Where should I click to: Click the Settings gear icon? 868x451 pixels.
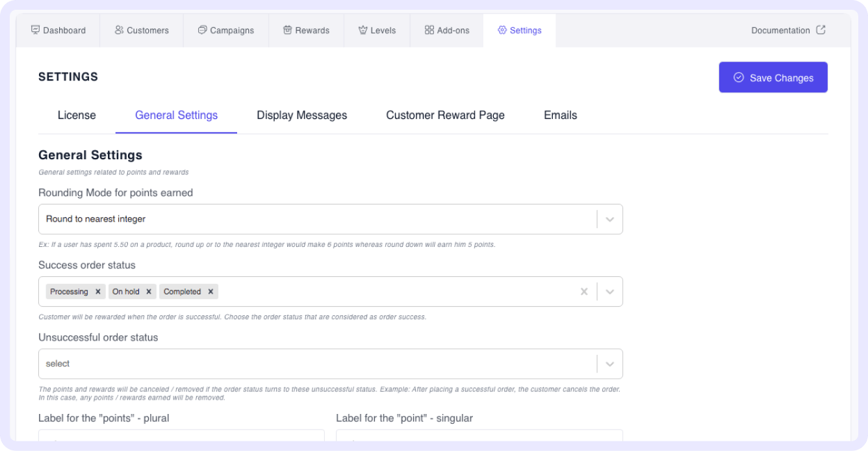pyautogui.click(x=502, y=30)
